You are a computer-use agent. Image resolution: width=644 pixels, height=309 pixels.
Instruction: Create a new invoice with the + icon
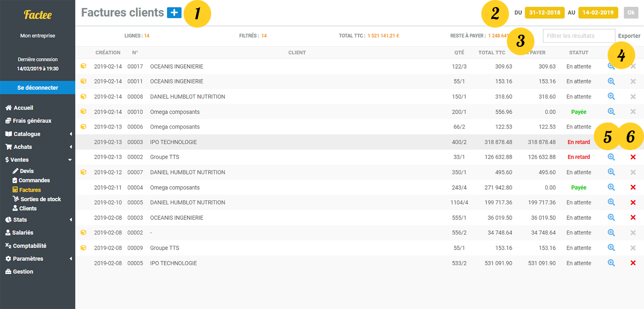click(174, 13)
